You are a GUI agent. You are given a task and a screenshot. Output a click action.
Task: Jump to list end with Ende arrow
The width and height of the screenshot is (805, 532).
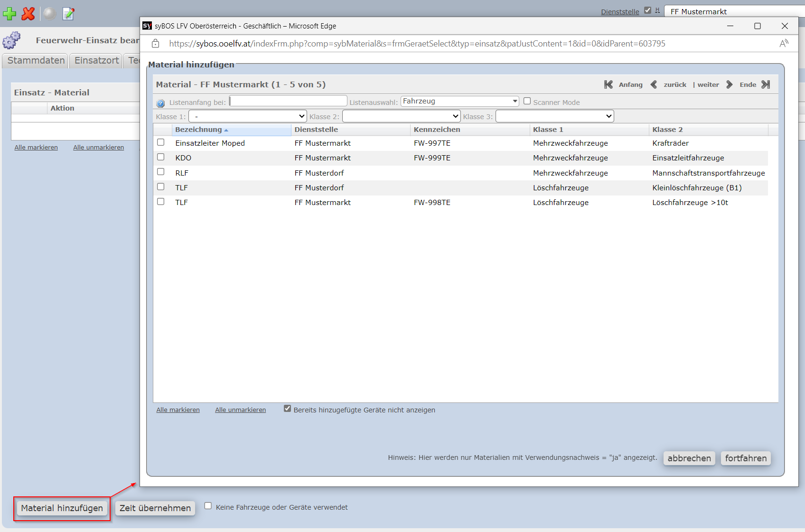point(766,84)
